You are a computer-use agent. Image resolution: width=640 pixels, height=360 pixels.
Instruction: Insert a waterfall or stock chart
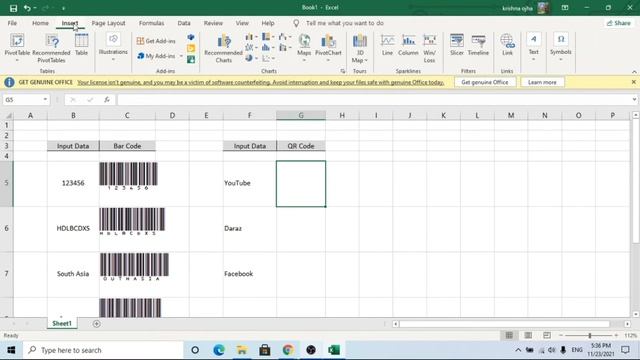pyautogui.click(x=284, y=37)
